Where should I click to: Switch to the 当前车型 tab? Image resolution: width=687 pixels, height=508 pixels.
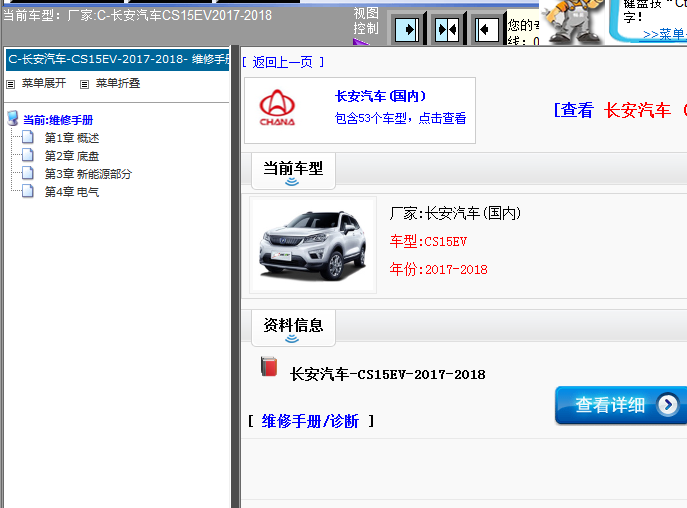tap(293, 169)
